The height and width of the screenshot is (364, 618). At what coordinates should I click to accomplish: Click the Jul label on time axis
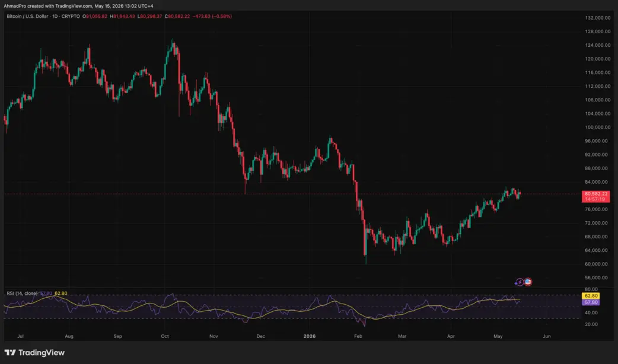click(21, 336)
